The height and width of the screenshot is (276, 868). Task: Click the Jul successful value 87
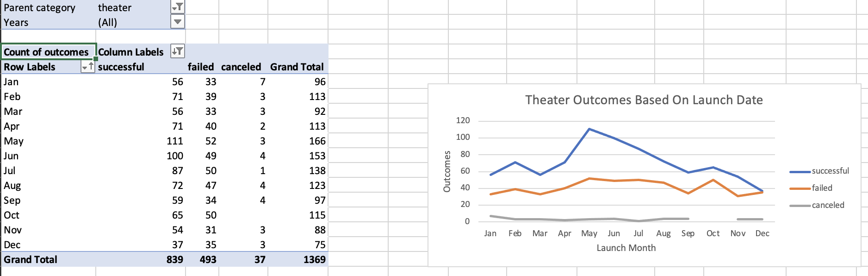click(178, 170)
